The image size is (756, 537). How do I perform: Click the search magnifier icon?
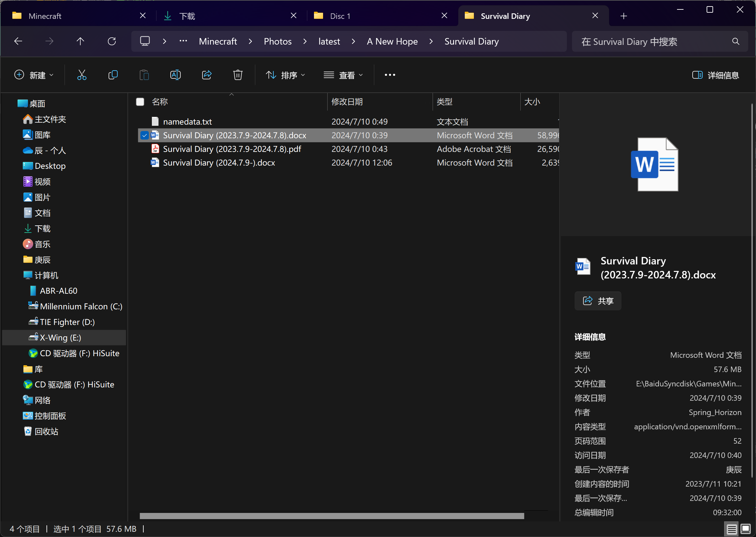(736, 42)
